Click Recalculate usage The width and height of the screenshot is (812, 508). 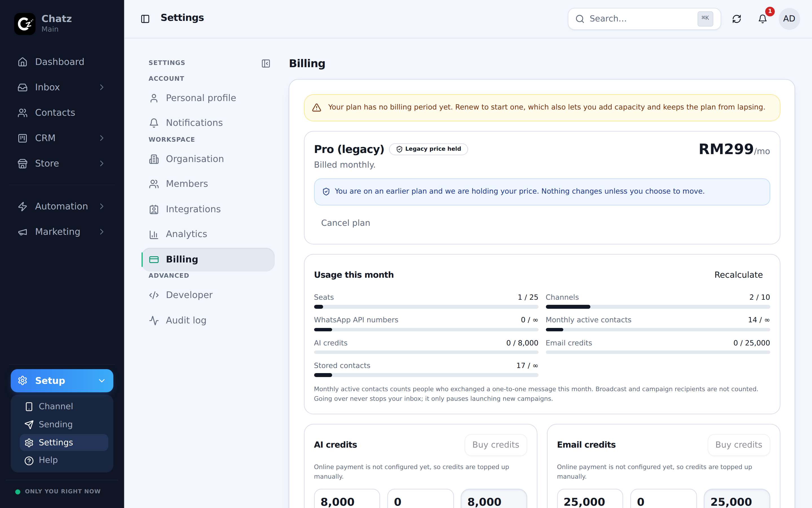(x=738, y=275)
